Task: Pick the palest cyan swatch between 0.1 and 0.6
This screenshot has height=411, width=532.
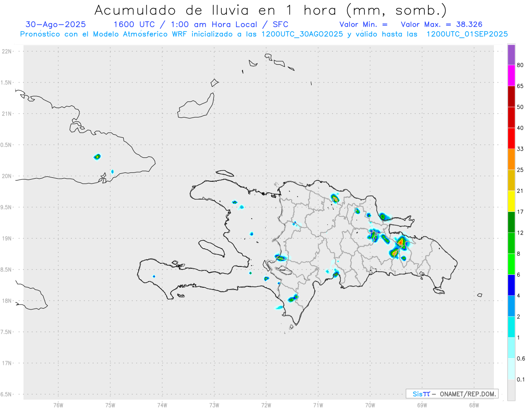Action: (x=511, y=369)
